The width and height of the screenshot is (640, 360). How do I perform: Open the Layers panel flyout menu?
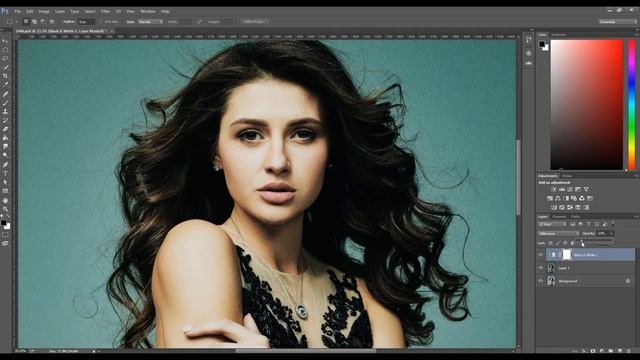click(636, 217)
